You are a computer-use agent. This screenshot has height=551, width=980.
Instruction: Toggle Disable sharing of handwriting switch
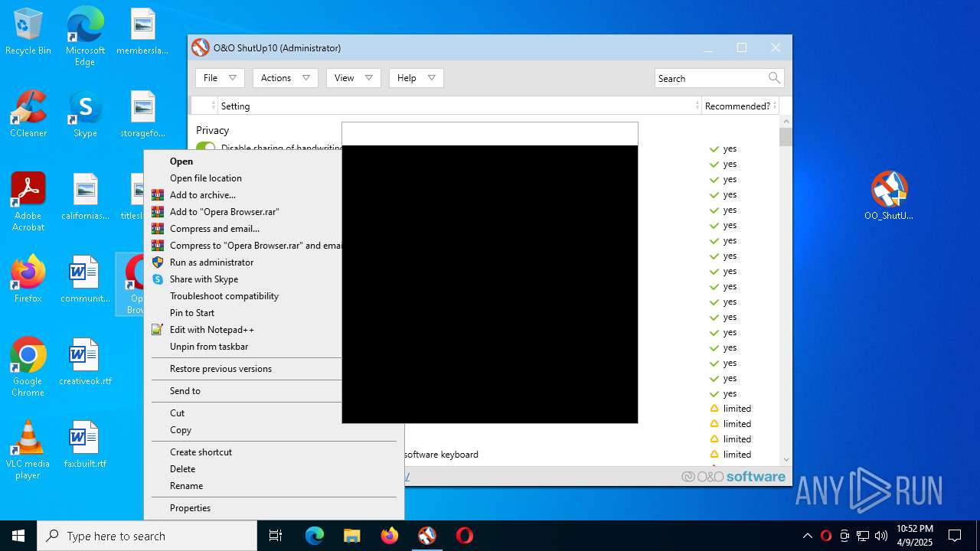(206, 147)
